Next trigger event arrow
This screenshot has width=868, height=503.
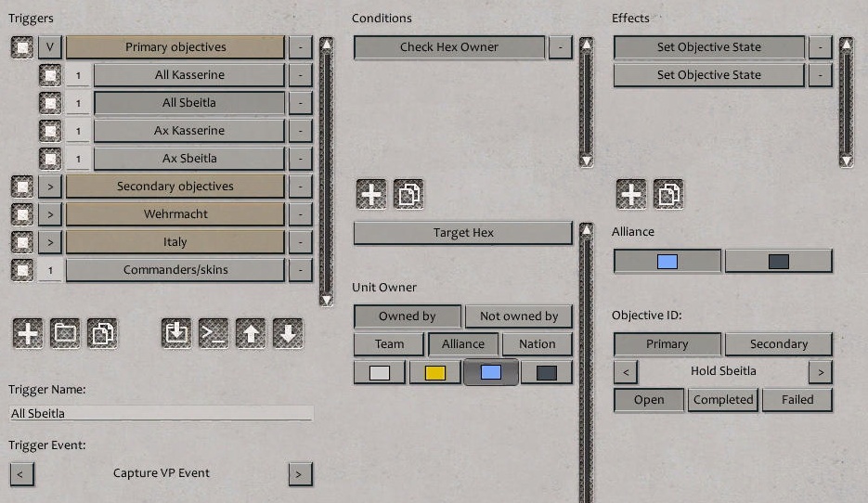coord(300,474)
